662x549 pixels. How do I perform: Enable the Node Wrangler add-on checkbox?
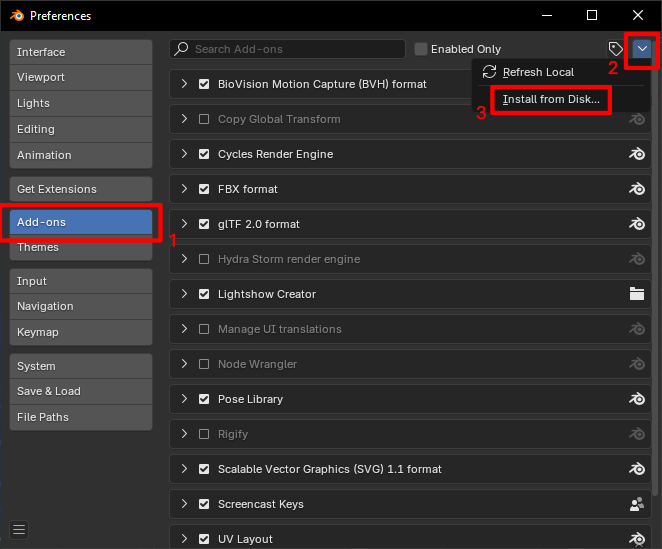tap(204, 364)
